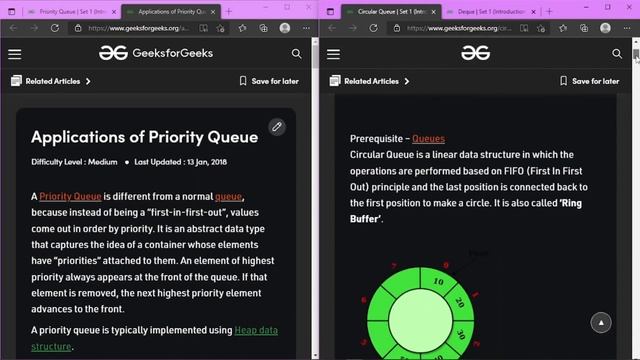The width and height of the screenshot is (640, 360).
Task: Close the Circular Queue tab
Action: click(433, 12)
